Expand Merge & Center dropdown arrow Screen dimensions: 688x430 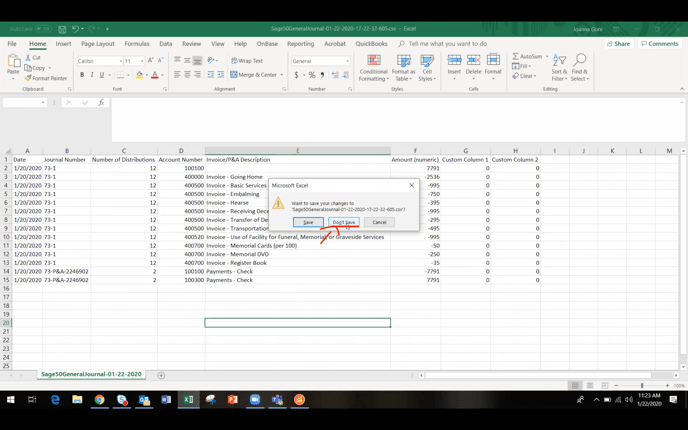(282, 75)
